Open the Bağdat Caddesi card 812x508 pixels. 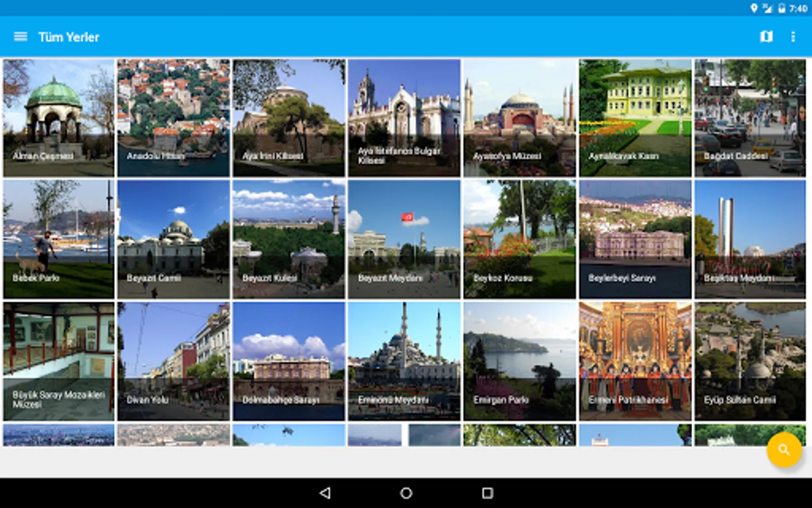[750, 118]
